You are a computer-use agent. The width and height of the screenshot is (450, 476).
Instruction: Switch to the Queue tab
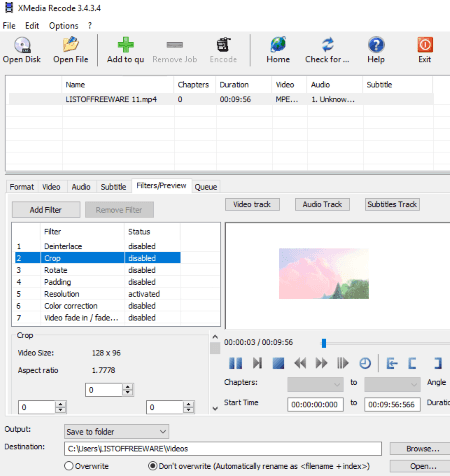point(206,187)
